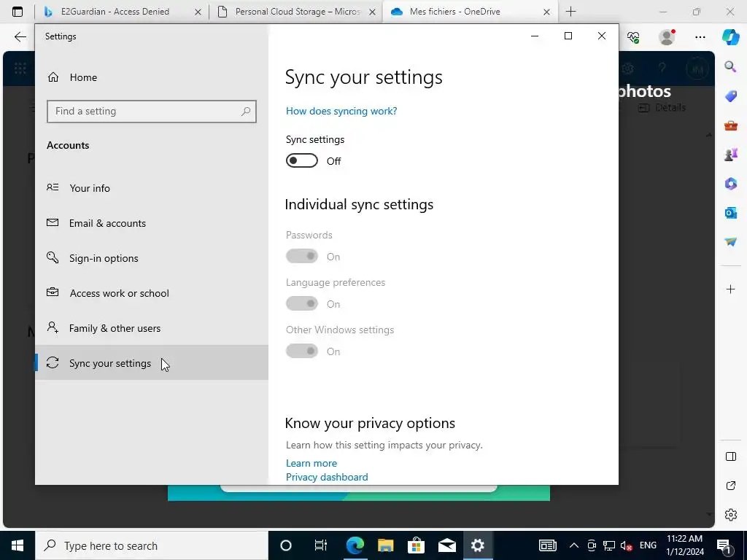Switch to Personal Cloud Storage tab
Image resolution: width=747 pixels, height=560 pixels.
coord(295,12)
